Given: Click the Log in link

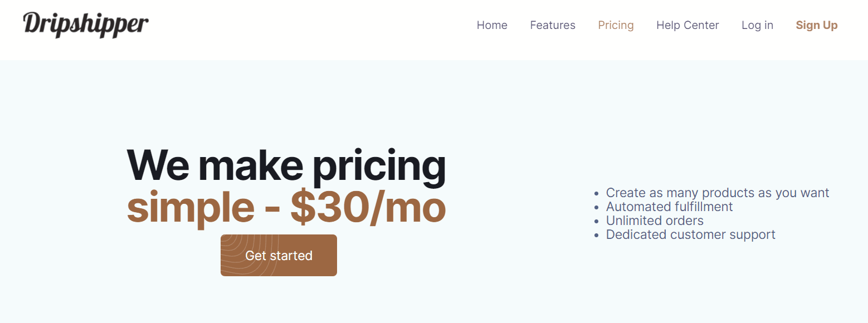Looking at the screenshot, I should [757, 25].
